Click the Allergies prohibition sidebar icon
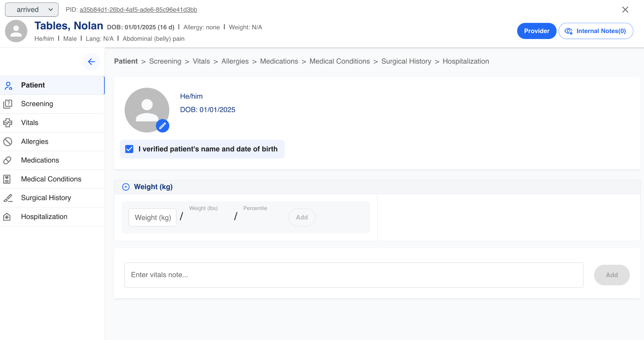Viewport: 644px width, 340px height. point(8,142)
